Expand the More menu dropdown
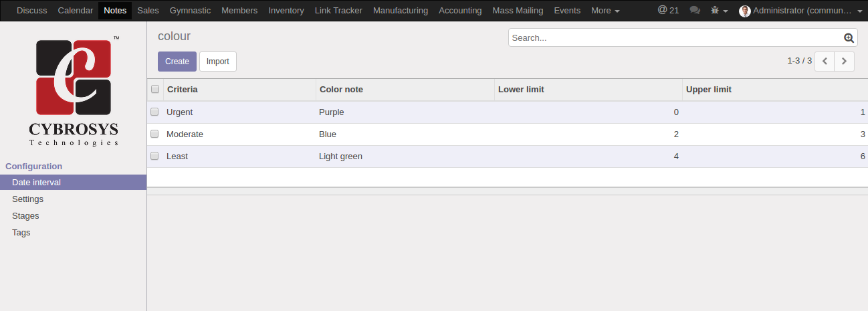This screenshot has width=868, height=311. tap(605, 11)
